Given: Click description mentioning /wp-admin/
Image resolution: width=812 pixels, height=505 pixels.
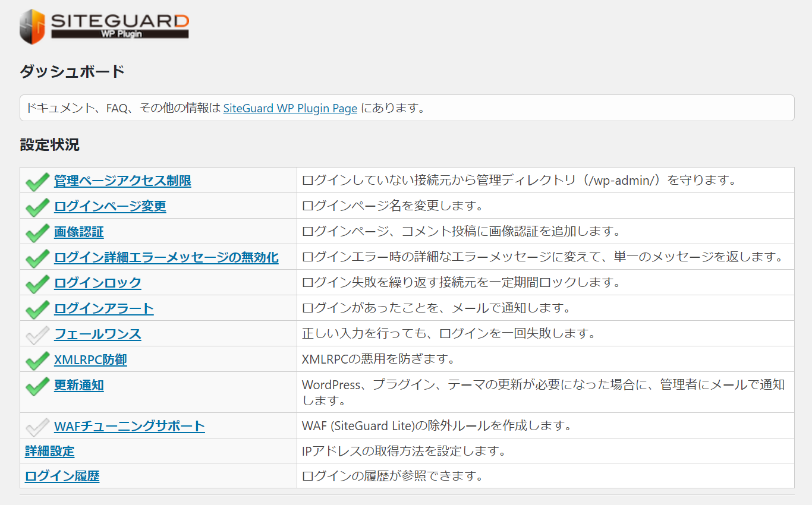Looking at the screenshot, I should (x=519, y=180).
